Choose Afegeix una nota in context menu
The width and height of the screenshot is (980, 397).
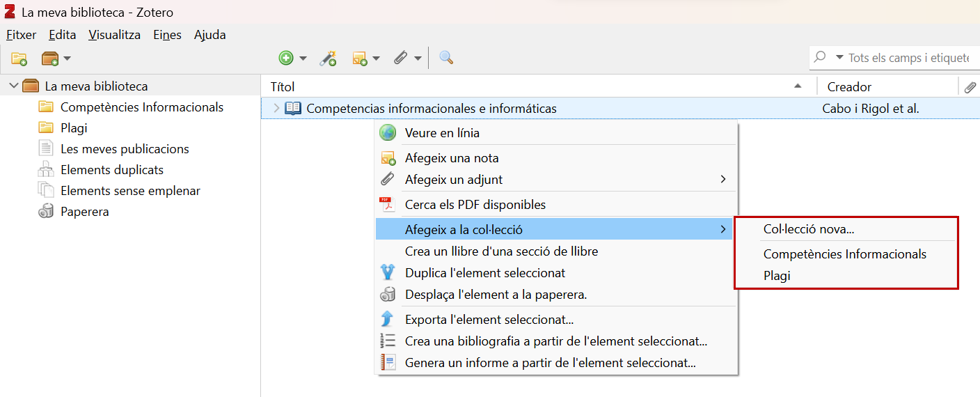tap(556, 158)
